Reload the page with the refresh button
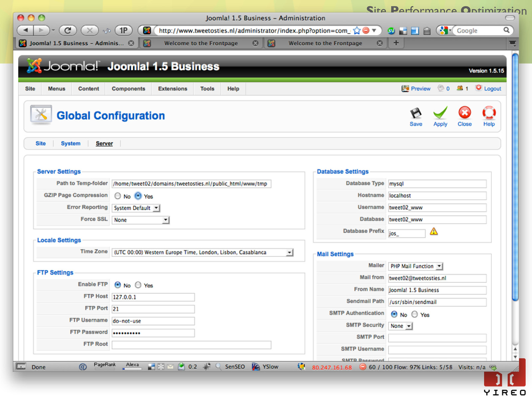The width and height of the screenshot is (532, 399). point(68,31)
